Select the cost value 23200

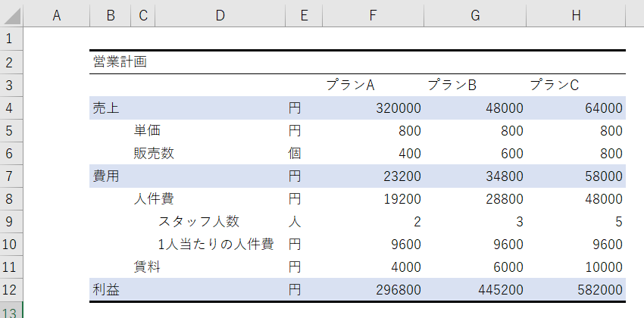(402, 176)
